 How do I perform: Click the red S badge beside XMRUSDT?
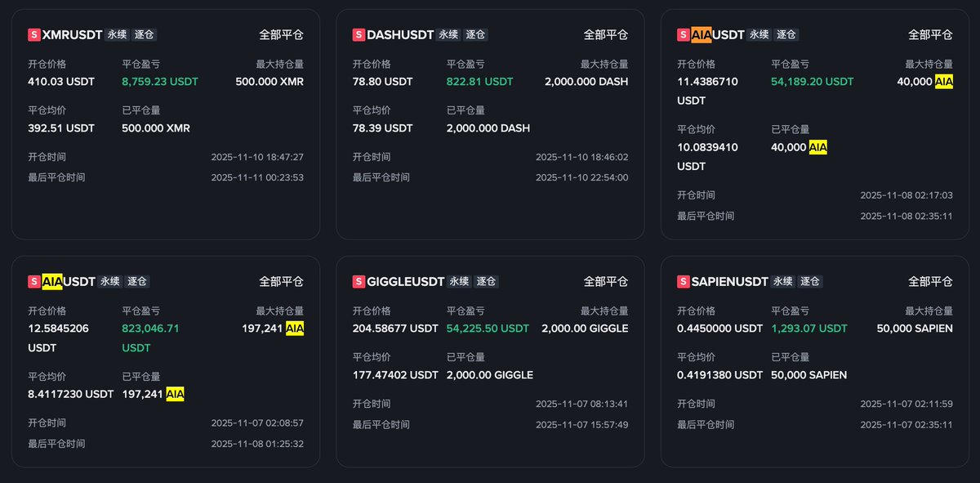33,35
